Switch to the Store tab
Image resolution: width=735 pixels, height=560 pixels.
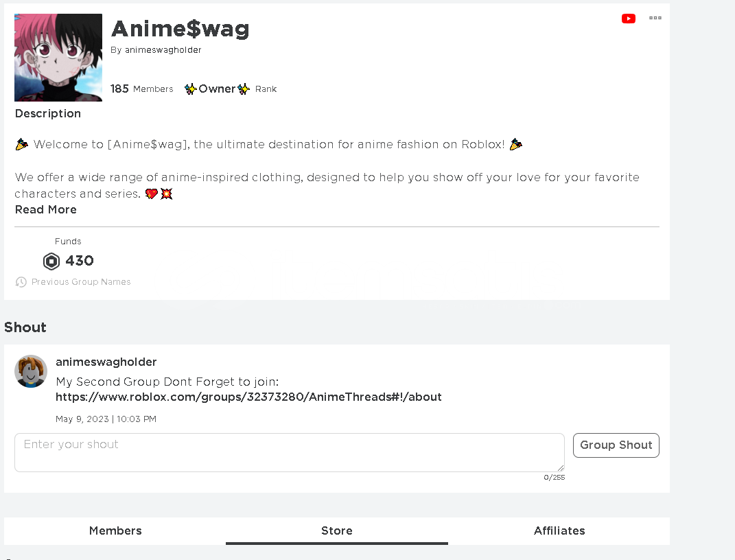click(x=336, y=531)
